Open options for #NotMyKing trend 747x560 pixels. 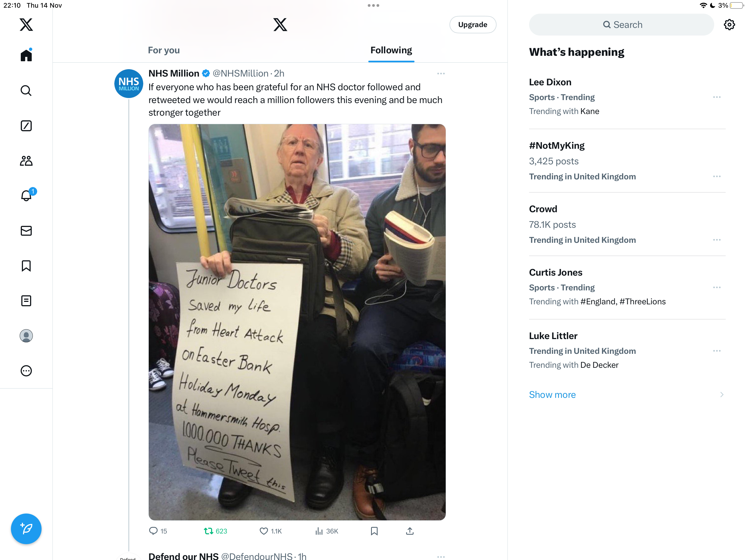click(717, 176)
